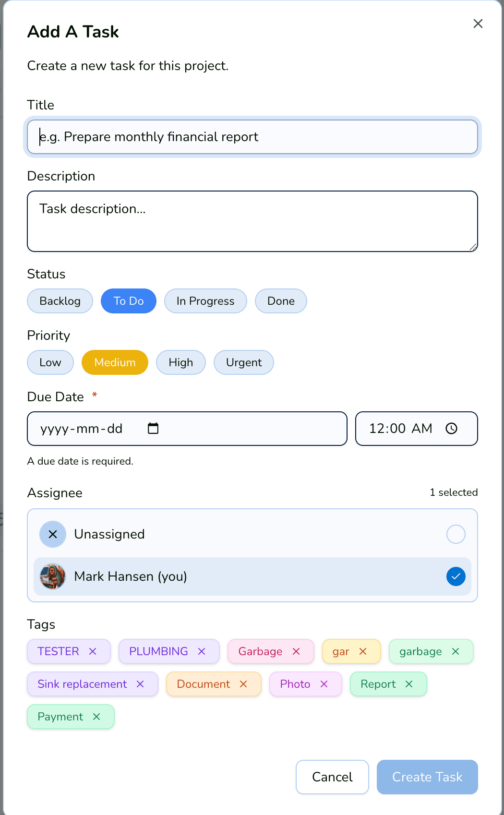This screenshot has width=504, height=815.
Task: Click the description resize handle corner
Action: pyautogui.click(x=473, y=247)
